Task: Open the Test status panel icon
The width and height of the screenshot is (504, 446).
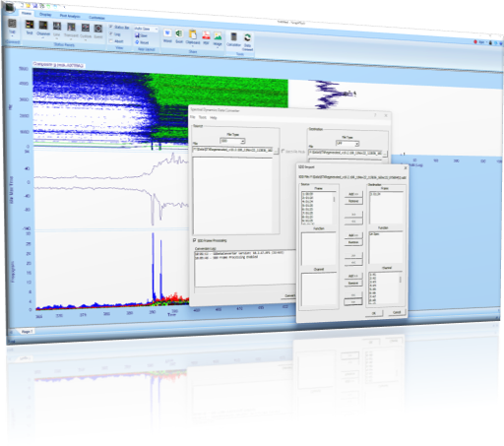Action: click(x=30, y=25)
